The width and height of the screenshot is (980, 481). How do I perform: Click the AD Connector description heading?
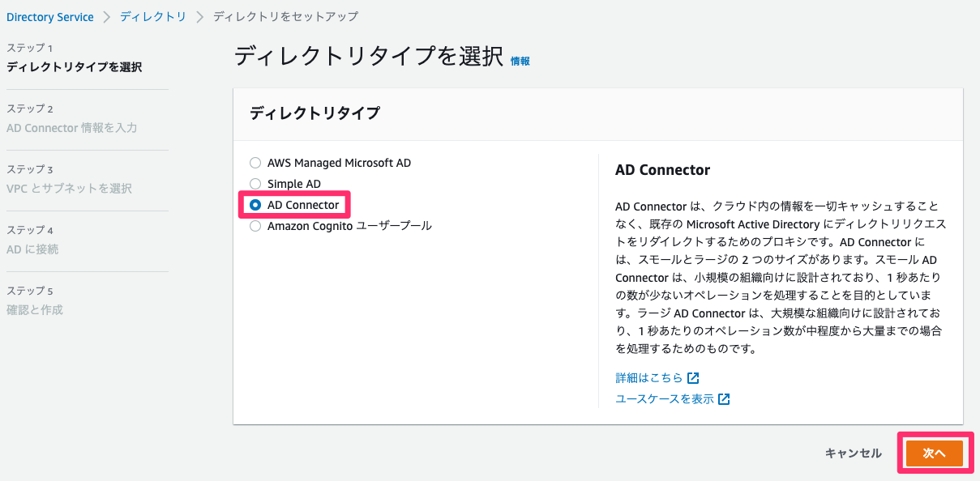pyautogui.click(x=662, y=170)
